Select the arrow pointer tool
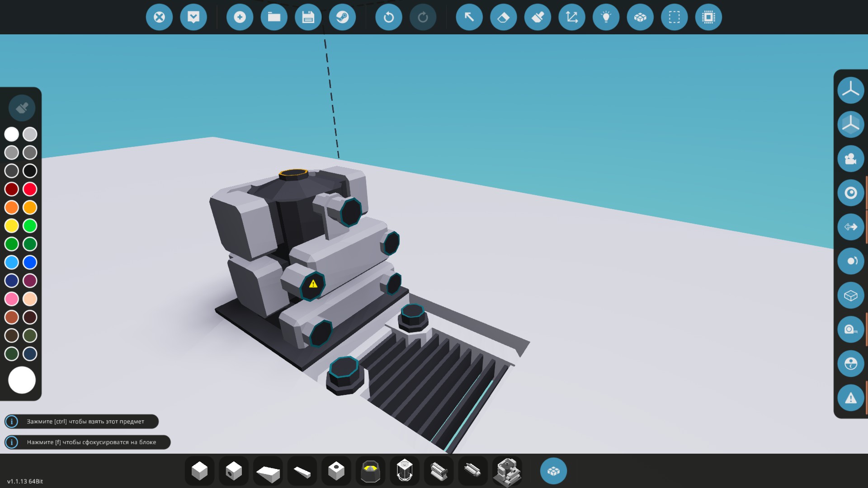868x488 pixels. pos(469,17)
